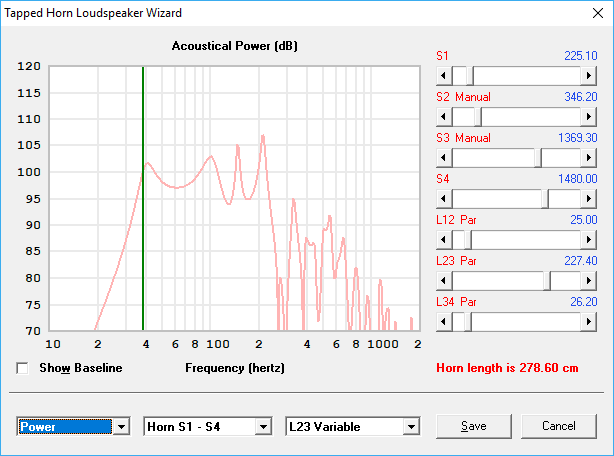Click the S3 Manual label
614x456 pixels.
[464, 138]
